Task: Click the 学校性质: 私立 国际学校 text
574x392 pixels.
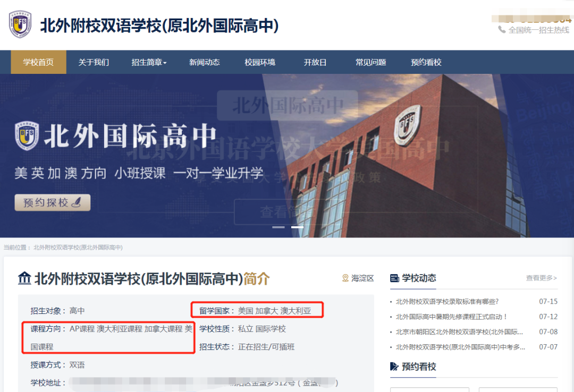Action: tap(242, 329)
